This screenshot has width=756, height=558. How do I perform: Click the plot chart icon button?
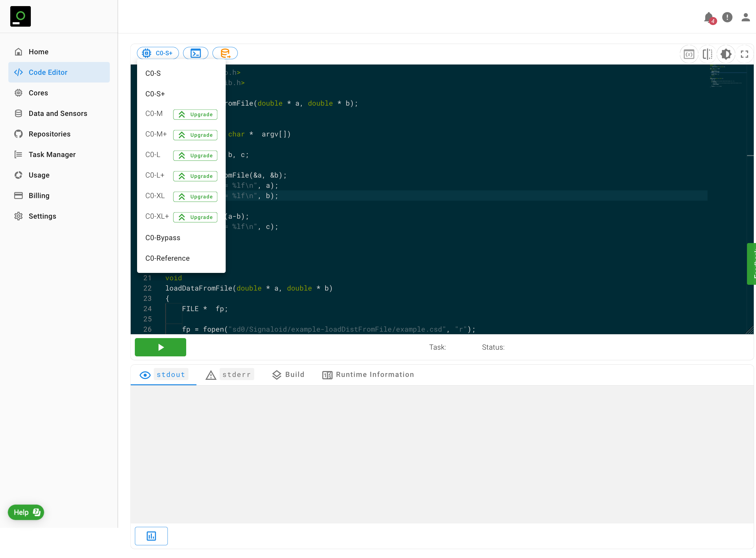click(x=151, y=536)
